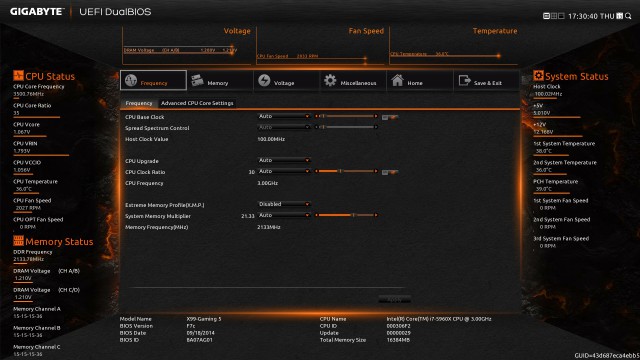Viewport: 640px width, 360px height.
Task: Click the CPU Fan Speed 2027 RPM reading
Action: point(28,208)
